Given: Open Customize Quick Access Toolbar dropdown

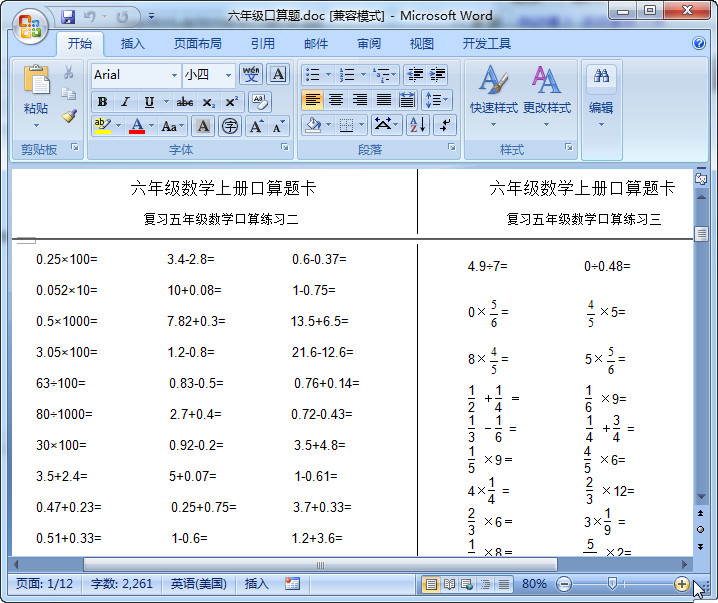Looking at the screenshot, I should [151, 17].
